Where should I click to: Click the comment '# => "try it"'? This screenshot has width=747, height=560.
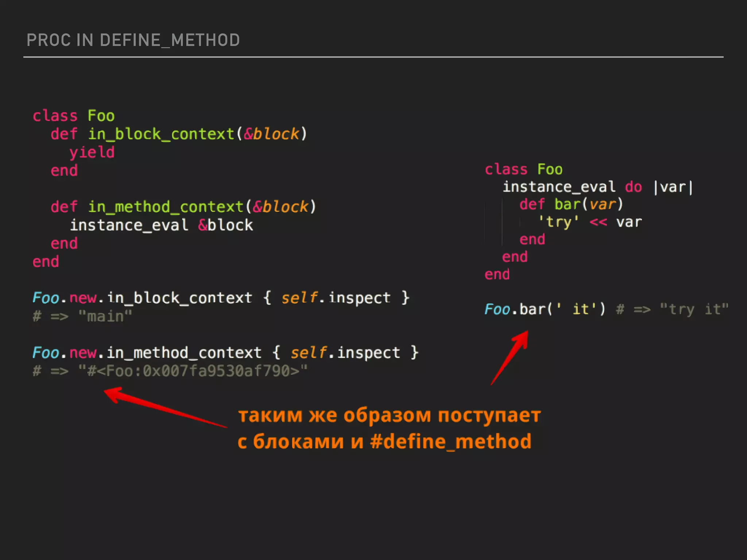click(672, 309)
